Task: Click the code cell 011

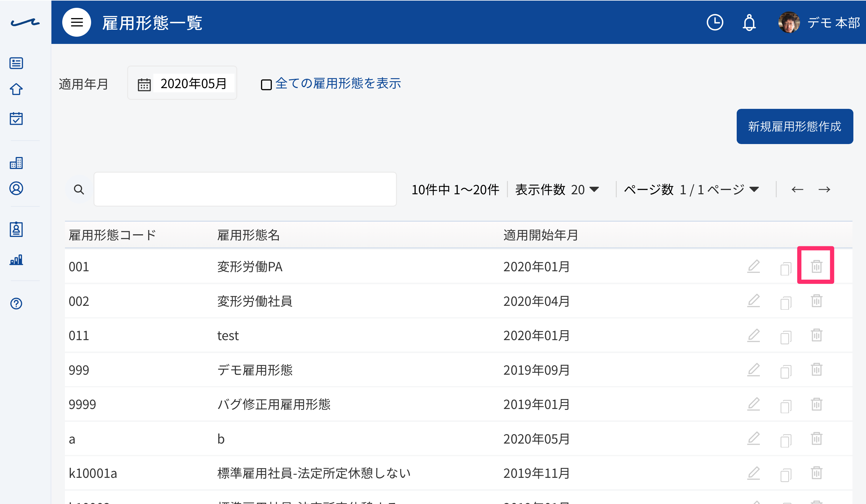Action: pyautogui.click(x=79, y=336)
